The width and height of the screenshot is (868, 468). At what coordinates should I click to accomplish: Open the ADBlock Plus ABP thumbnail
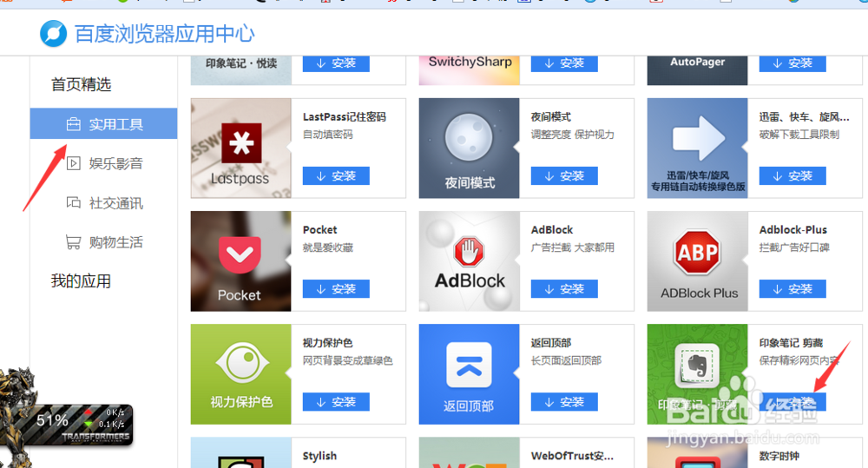pyautogui.click(x=698, y=261)
